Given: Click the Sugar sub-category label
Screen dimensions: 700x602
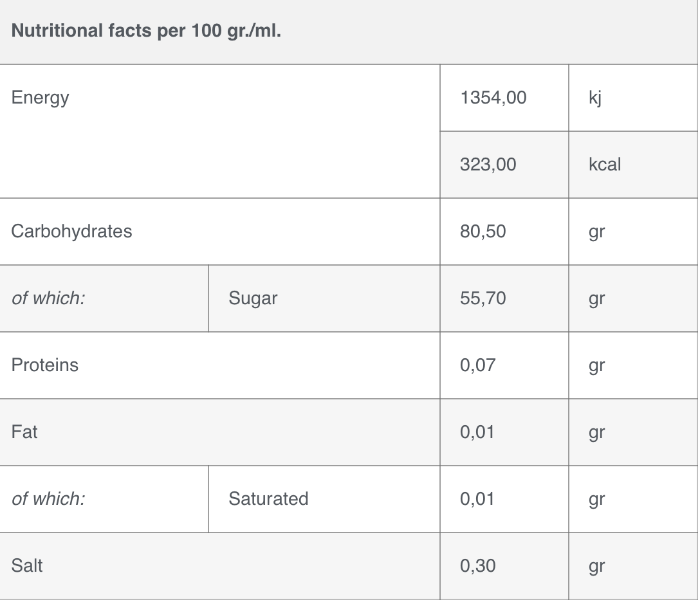Looking at the screenshot, I should 253,298.
